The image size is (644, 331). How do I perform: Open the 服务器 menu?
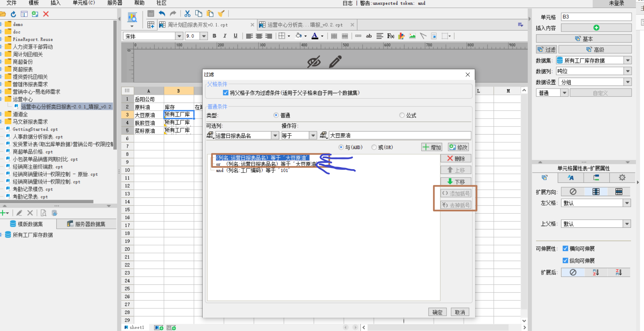(115, 3)
